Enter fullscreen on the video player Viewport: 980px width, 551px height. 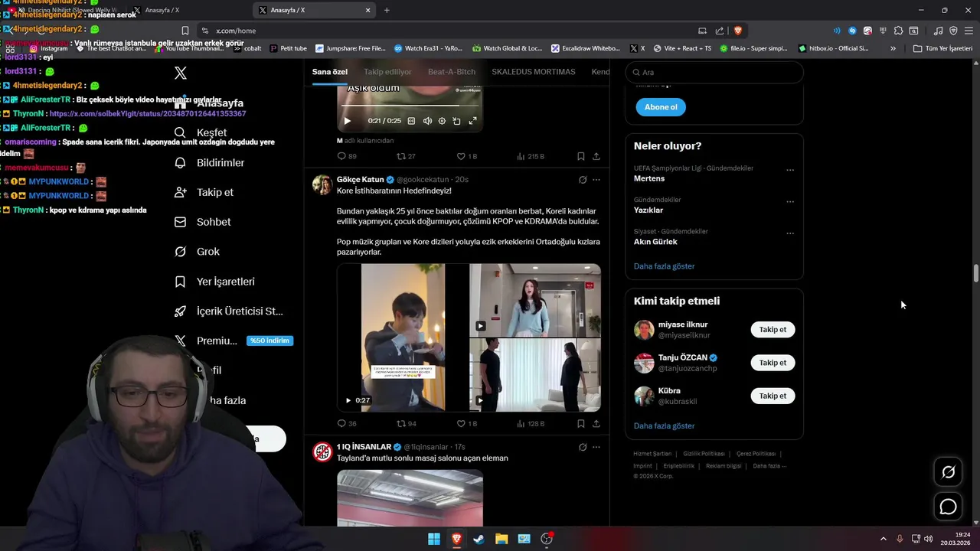(x=472, y=121)
